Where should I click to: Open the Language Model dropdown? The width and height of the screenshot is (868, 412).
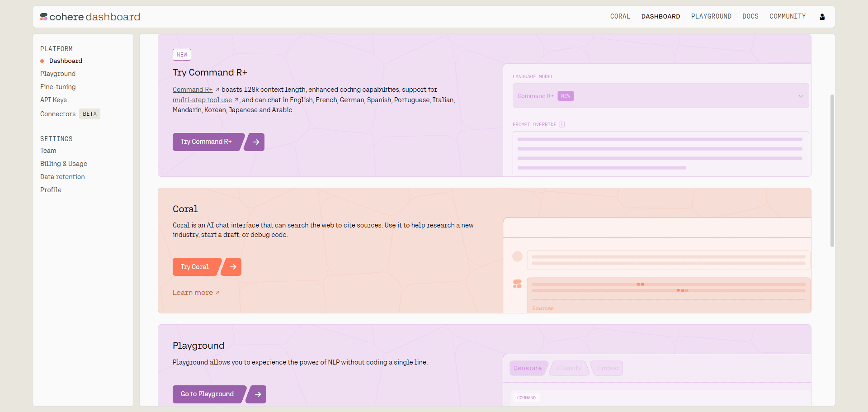[660, 96]
